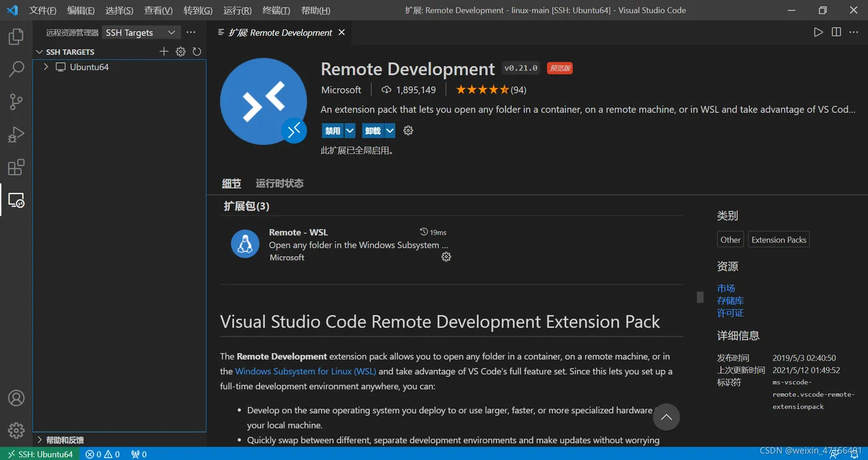Refresh the SSH targets list
The width and height of the screenshot is (868, 460).
(197, 51)
